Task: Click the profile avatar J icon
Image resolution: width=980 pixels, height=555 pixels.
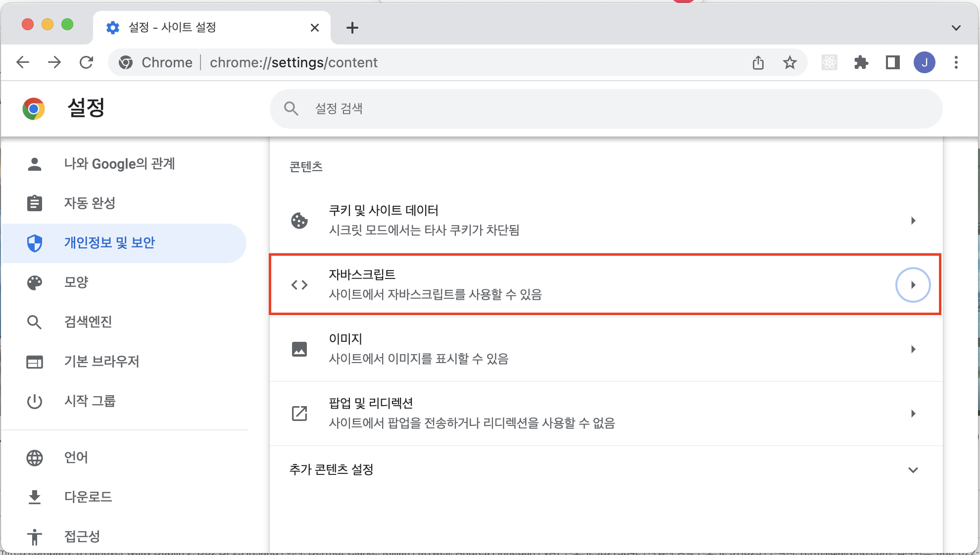Action: [924, 63]
